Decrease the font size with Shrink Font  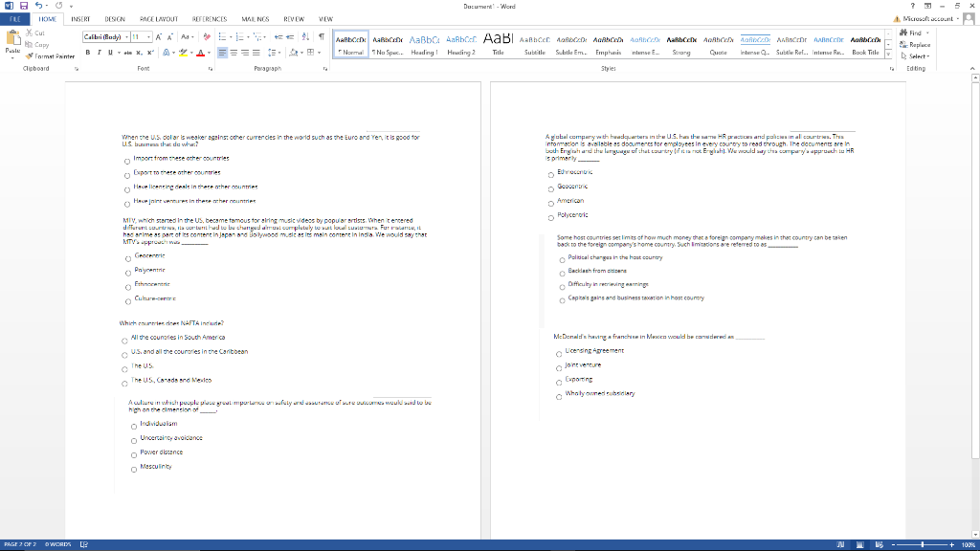pyautogui.click(x=169, y=37)
